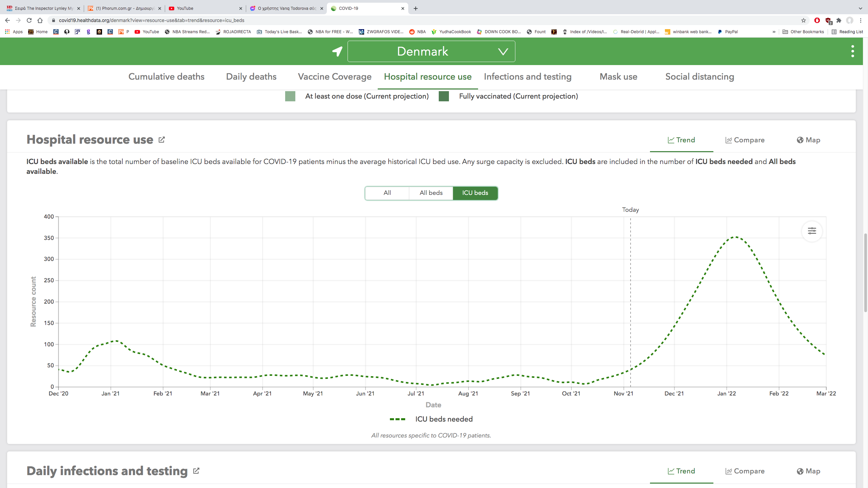Reload the page

point(29,20)
